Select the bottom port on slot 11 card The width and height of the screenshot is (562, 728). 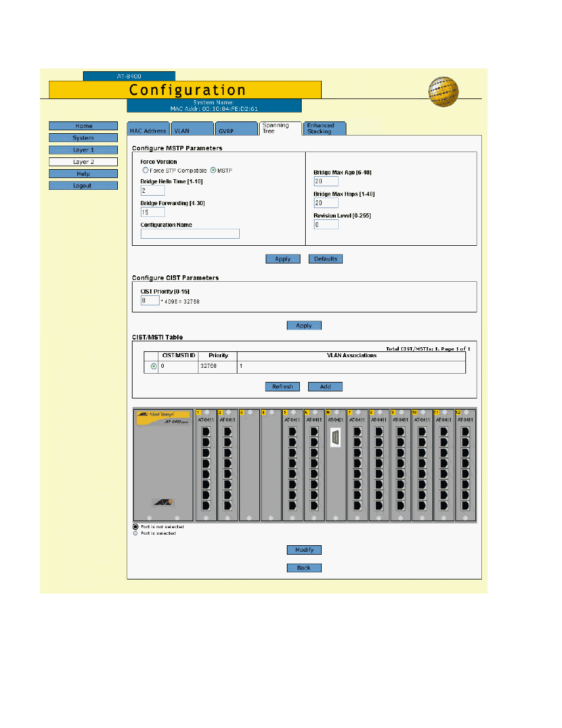point(444,506)
